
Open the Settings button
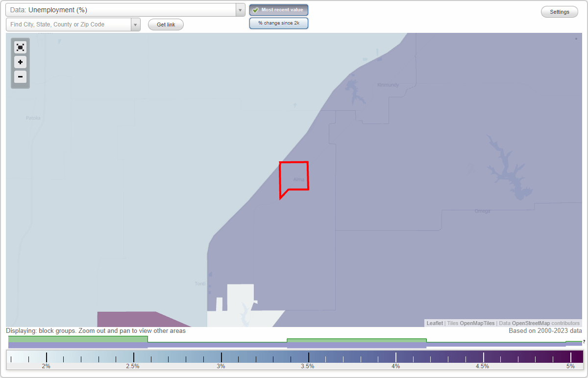tap(560, 12)
